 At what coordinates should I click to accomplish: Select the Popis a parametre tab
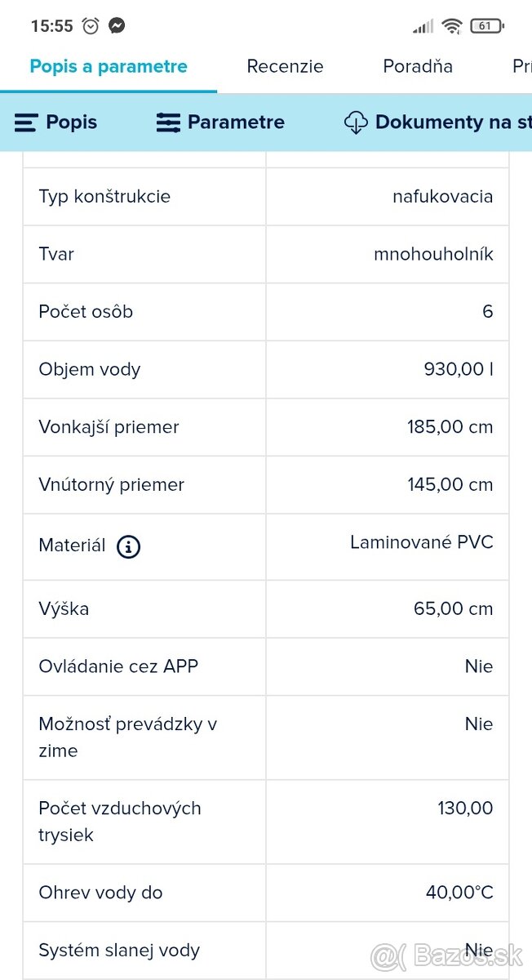(108, 66)
